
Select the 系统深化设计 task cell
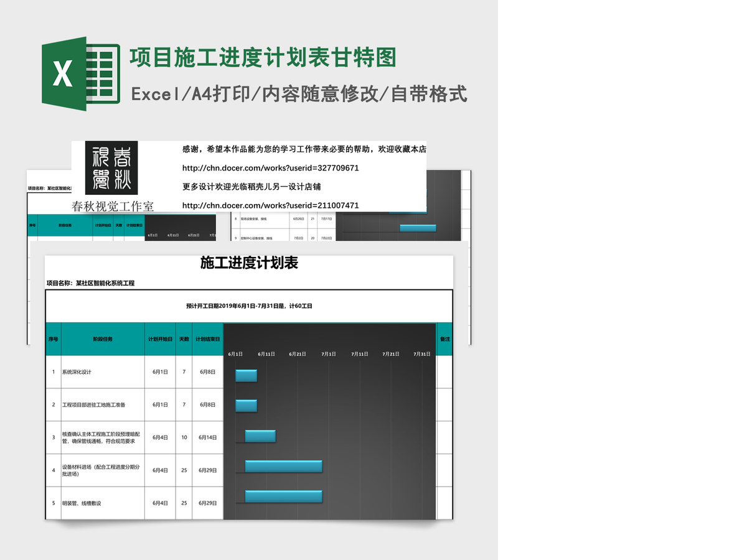(x=103, y=372)
